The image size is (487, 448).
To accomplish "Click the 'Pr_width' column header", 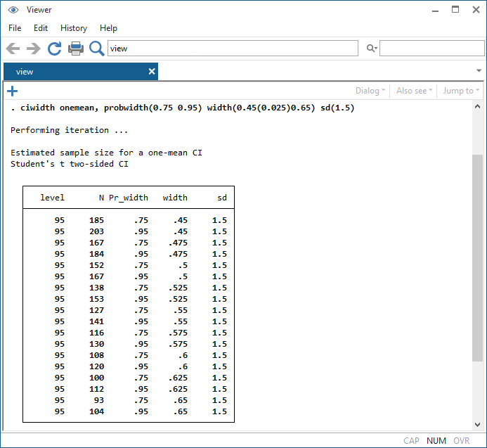I will coord(129,198).
